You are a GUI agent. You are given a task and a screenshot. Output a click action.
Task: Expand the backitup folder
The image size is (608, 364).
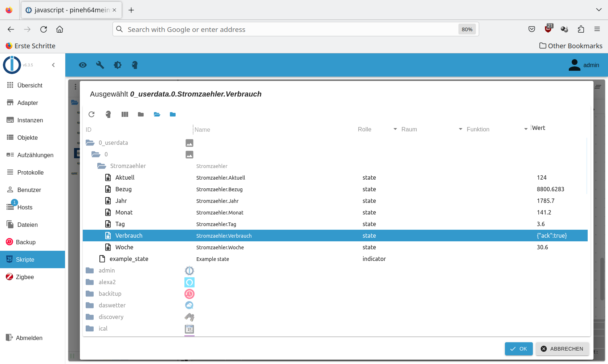tap(90, 294)
